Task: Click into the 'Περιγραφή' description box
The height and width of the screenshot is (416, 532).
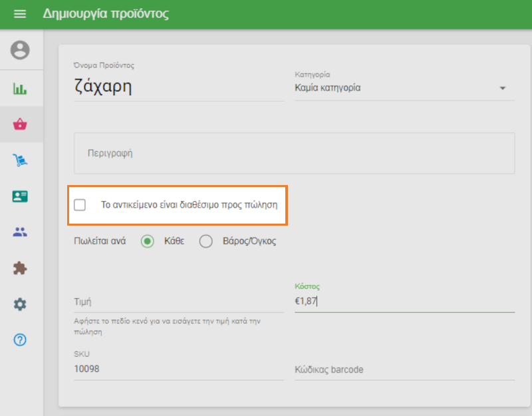Action: pyautogui.click(x=294, y=153)
